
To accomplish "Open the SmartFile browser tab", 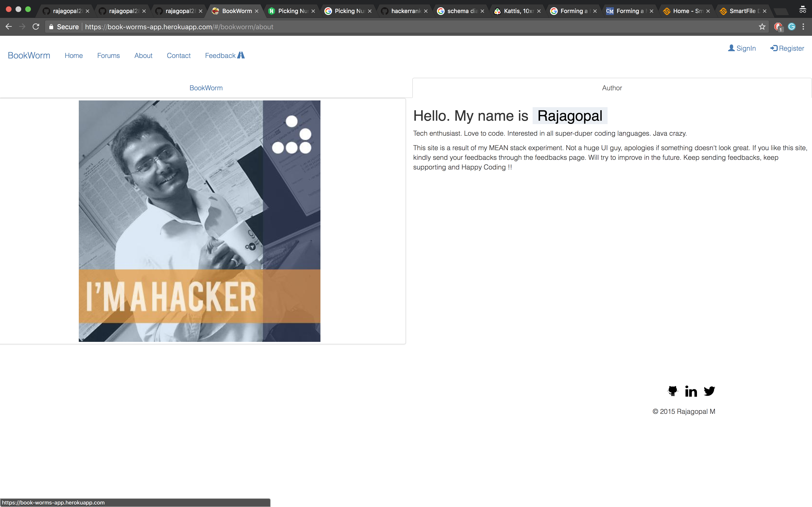I will pos(742,11).
